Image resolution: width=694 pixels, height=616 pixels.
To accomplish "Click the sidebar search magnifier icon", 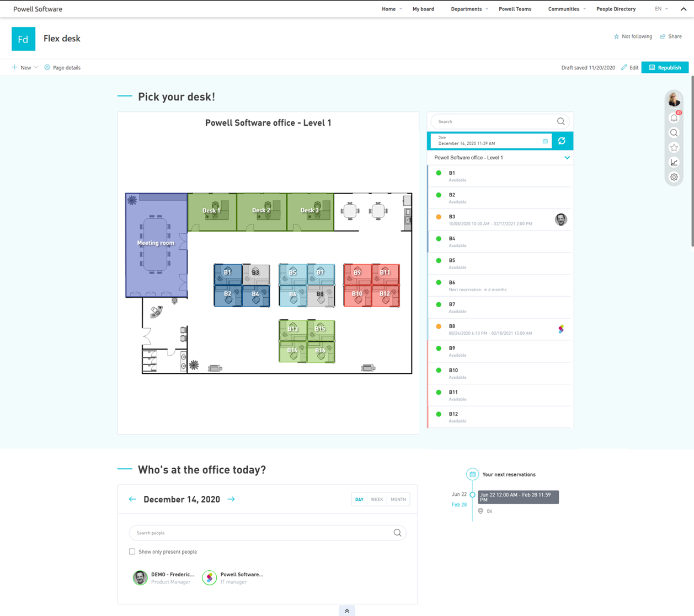I will [674, 133].
